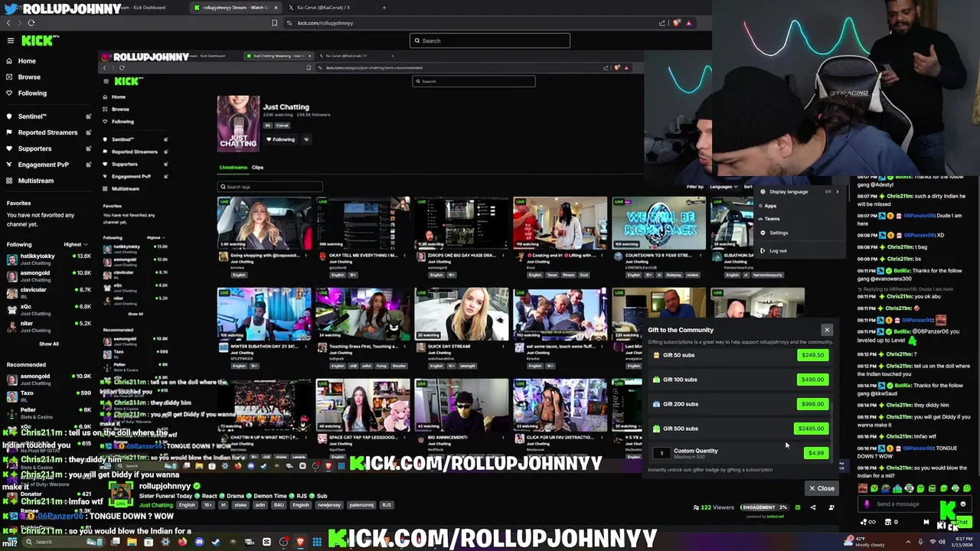Click external-link icon beside Sentinel
The width and height of the screenshot is (980, 551).
tap(89, 116)
